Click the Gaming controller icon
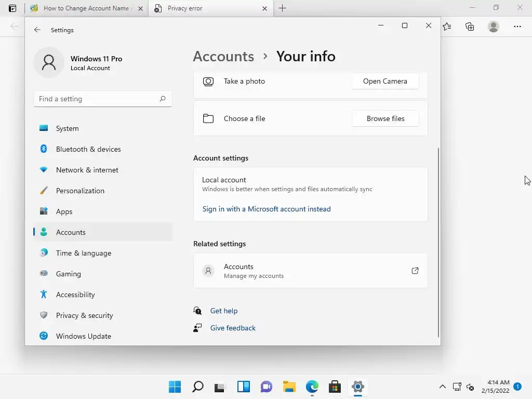 point(44,273)
